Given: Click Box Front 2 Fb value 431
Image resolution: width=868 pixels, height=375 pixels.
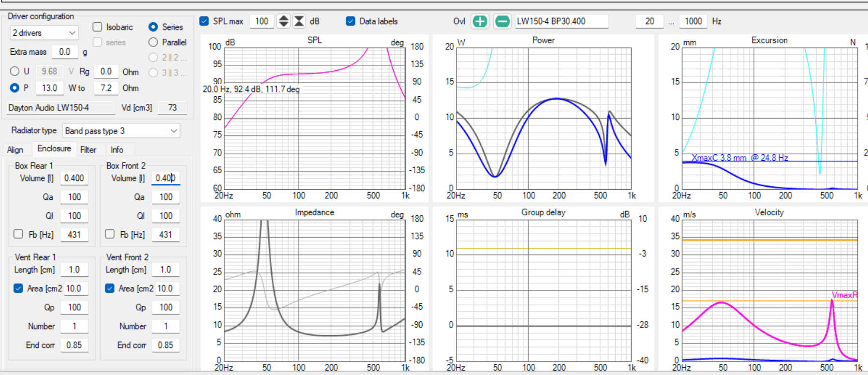Looking at the screenshot, I should [165, 235].
